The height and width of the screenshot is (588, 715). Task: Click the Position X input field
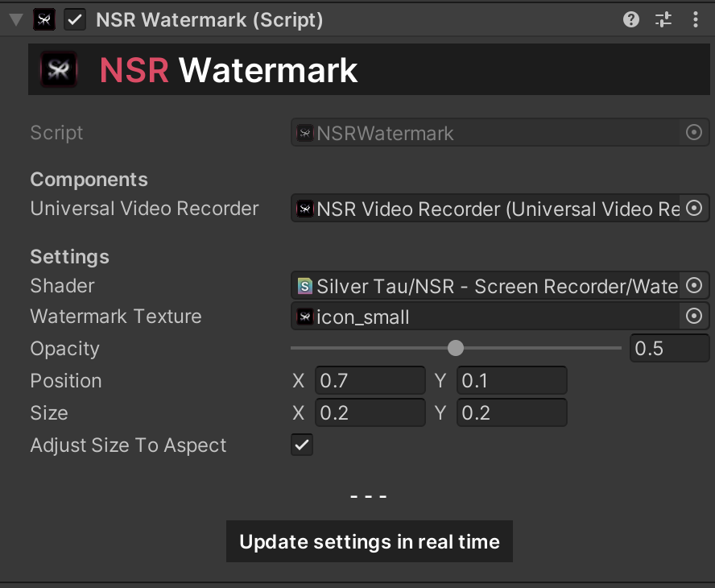coord(370,380)
